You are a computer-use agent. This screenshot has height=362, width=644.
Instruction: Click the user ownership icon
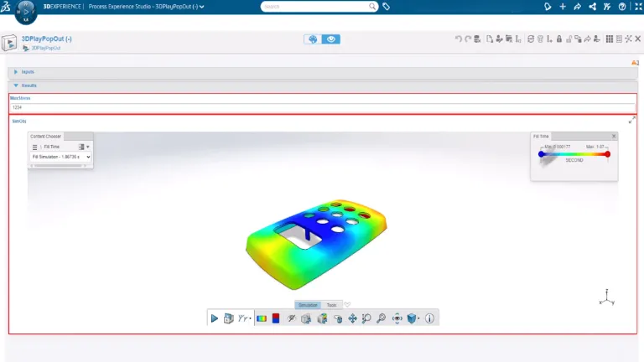tap(597, 39)
